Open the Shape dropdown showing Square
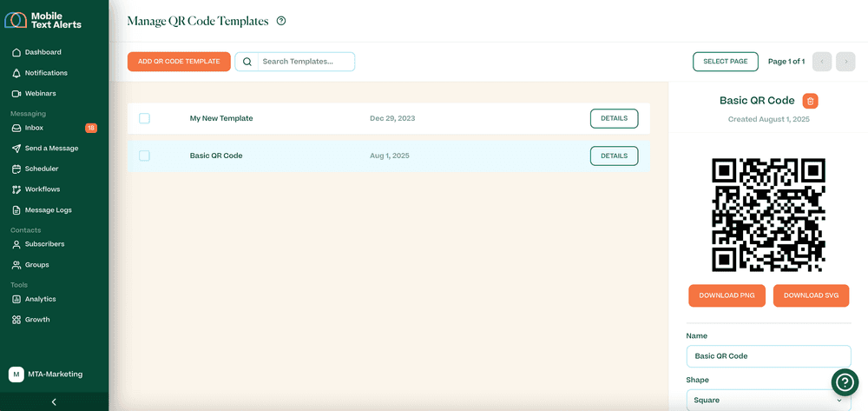 click(768, 400)
